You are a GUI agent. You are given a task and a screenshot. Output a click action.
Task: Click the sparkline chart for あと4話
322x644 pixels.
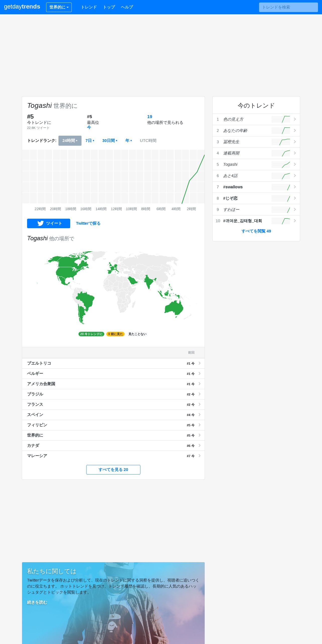[x=281, y=176]
